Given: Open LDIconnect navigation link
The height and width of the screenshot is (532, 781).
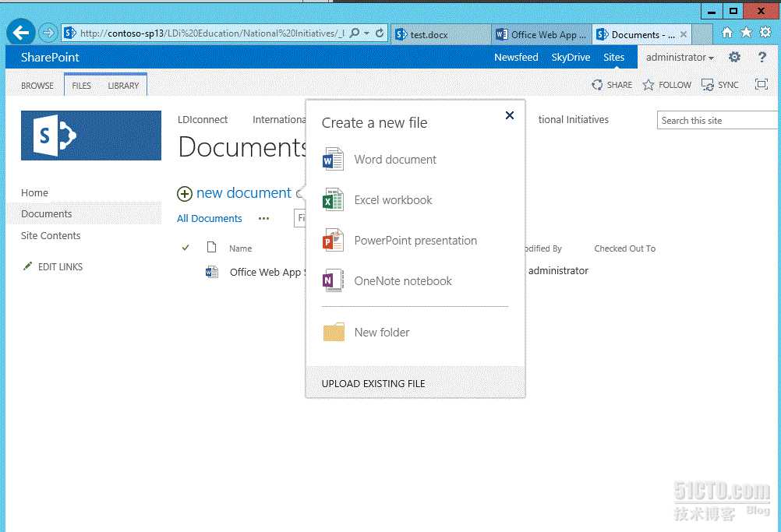Looking at the screenshot, I should tap(203, 119).
